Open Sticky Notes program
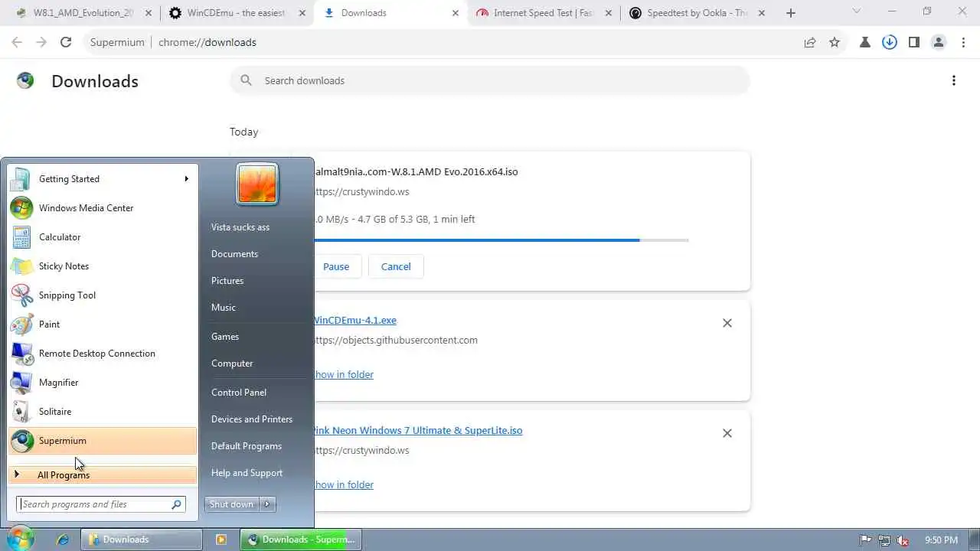Viewport: 980px width, 551px height. pos(103,266)
